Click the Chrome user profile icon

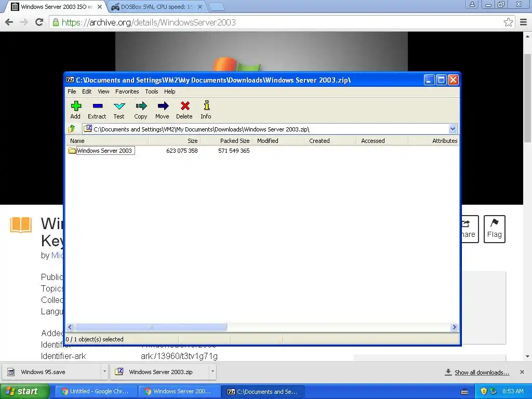pyautogui.click(x=472, y=4)
